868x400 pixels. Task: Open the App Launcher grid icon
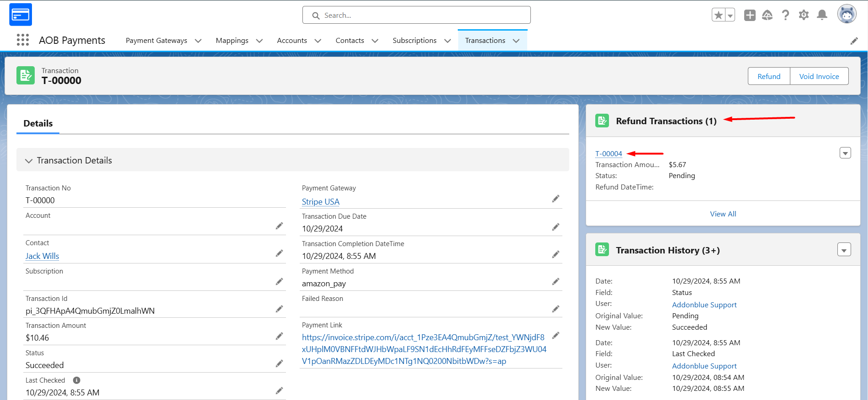23,40
